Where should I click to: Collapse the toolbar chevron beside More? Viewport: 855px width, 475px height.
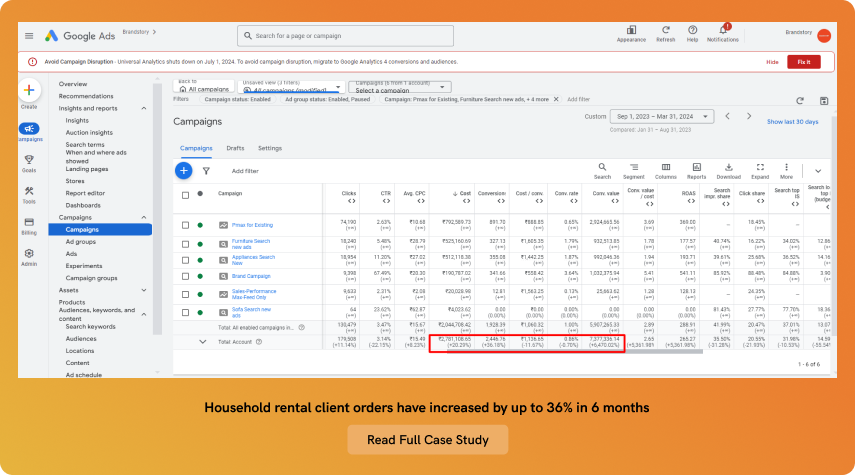coord(818,171)
